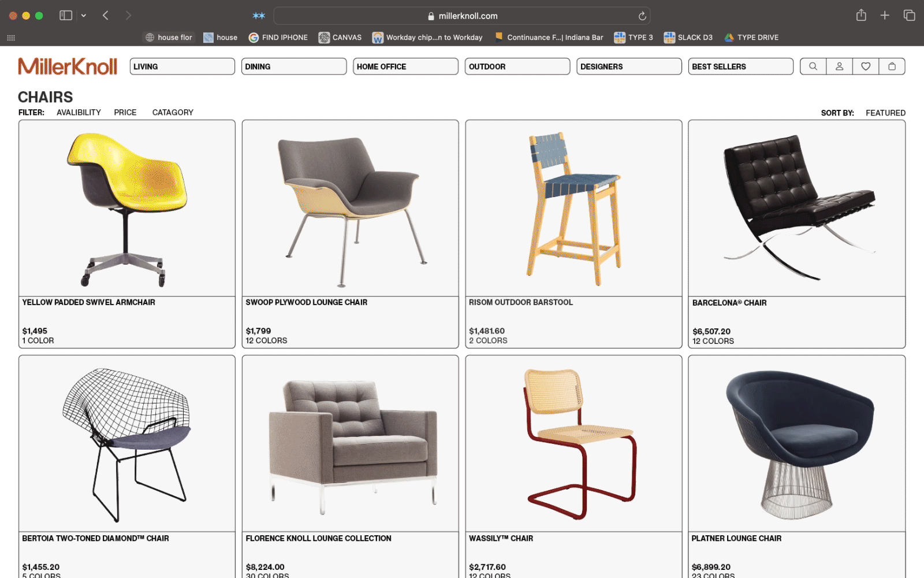Select the Risom Outdoor Barstool image
The width and height of the screenshot is (924, 578).
[573, 208]
